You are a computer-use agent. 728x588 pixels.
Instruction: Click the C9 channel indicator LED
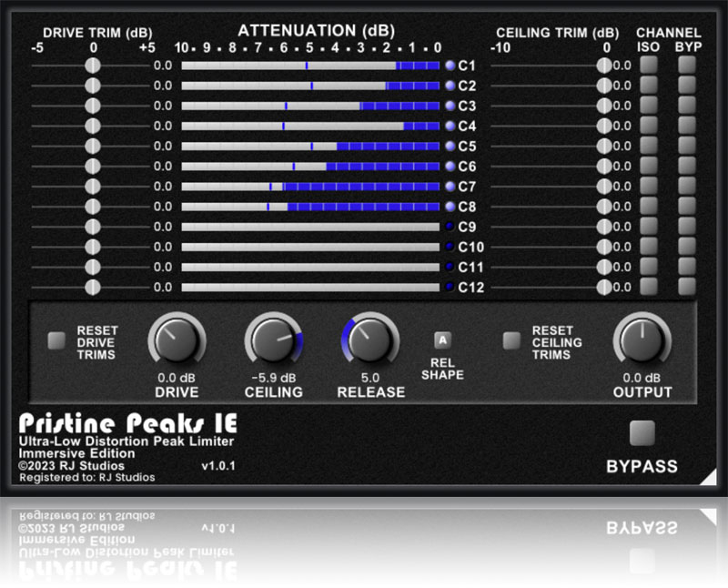(x=450, y=227)
